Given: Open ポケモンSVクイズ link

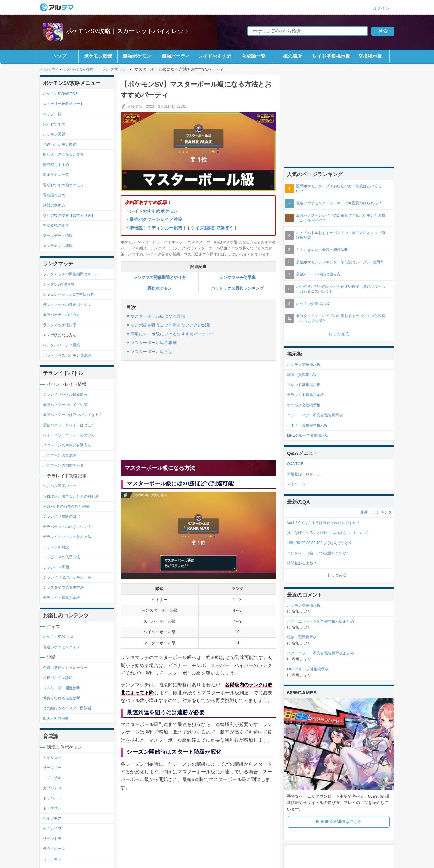Looking at the screenshot, I should click(x=77, y=637).
